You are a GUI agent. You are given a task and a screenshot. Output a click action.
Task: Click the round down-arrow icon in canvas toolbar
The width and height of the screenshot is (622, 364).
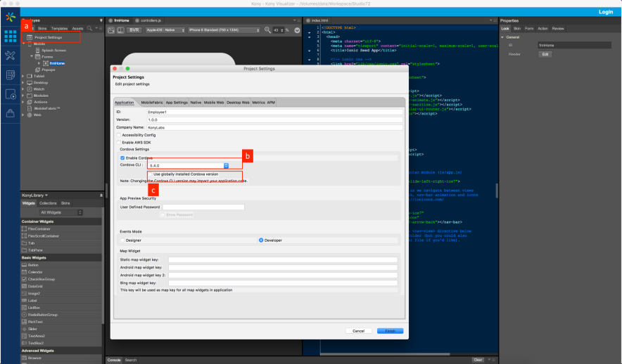[297, 30]
